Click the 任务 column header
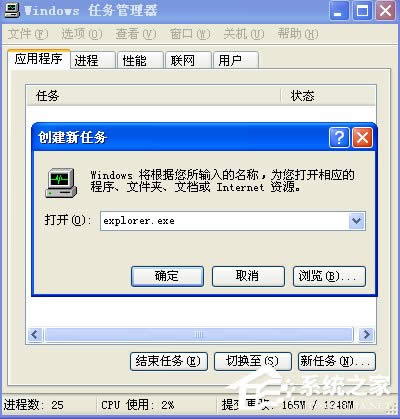This screenshot has width=400, height=419. click(153, 96)
